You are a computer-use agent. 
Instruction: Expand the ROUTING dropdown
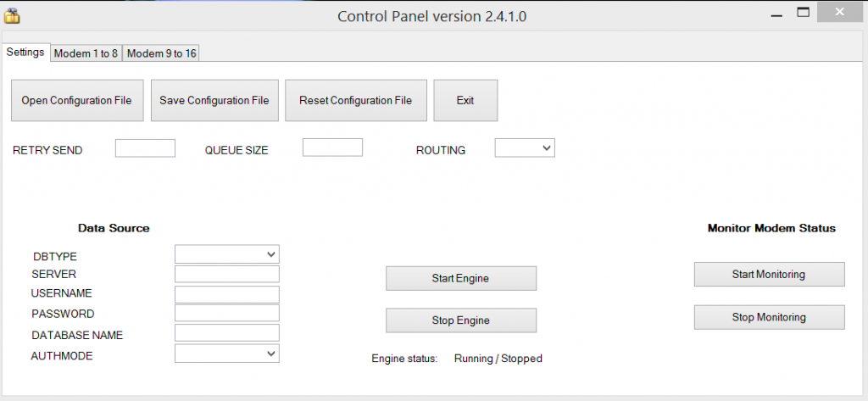525,148
